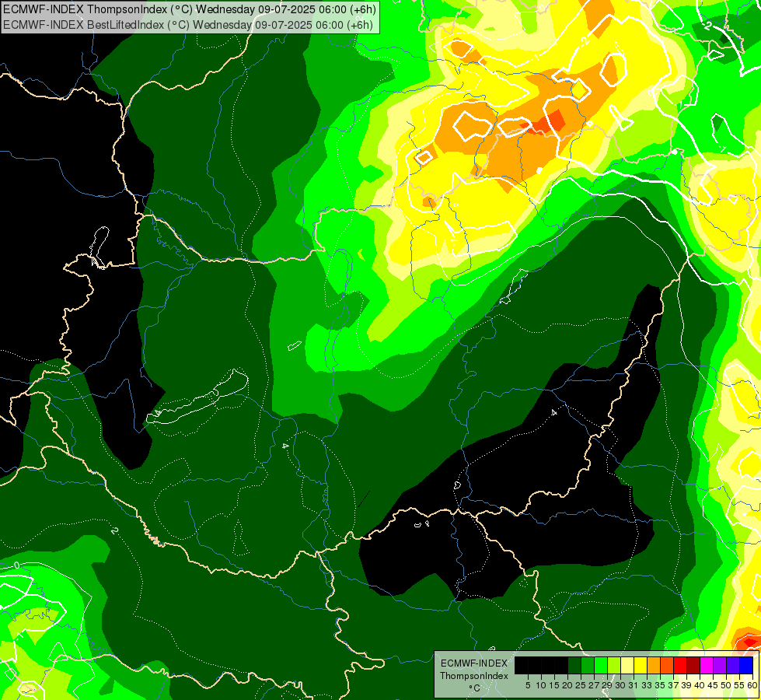Screen dimensions: 761x700
Task: Select the magenta 40–45 legend swatch
Action: click(707, 665)
